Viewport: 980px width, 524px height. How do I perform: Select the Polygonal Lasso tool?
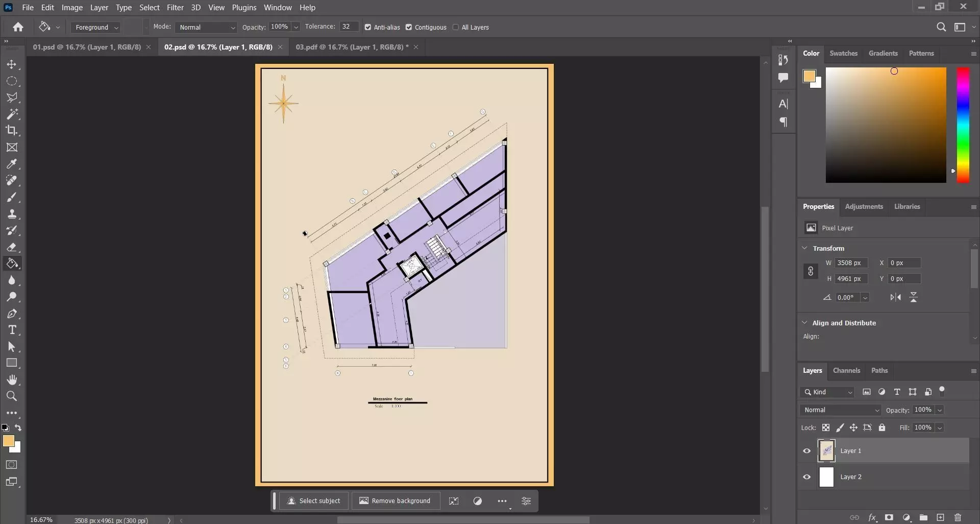coord(12,98)
